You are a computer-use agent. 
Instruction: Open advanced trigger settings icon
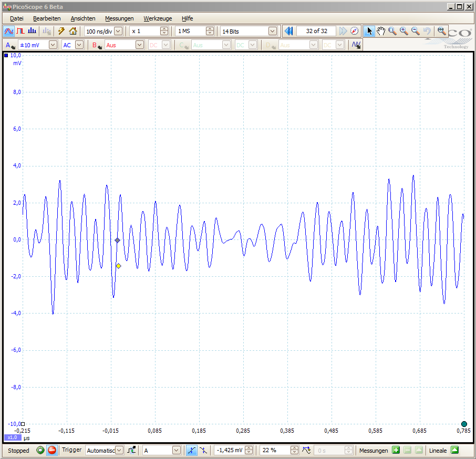click(x=131, y=450)
